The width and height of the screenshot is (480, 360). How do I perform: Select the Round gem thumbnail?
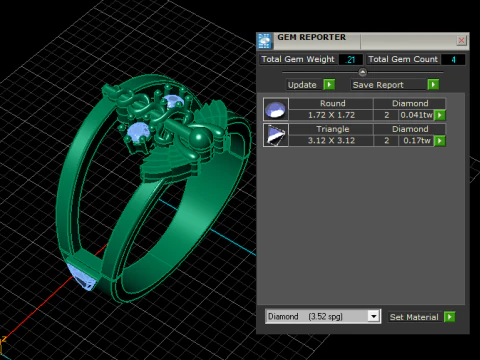click(276, 109)
